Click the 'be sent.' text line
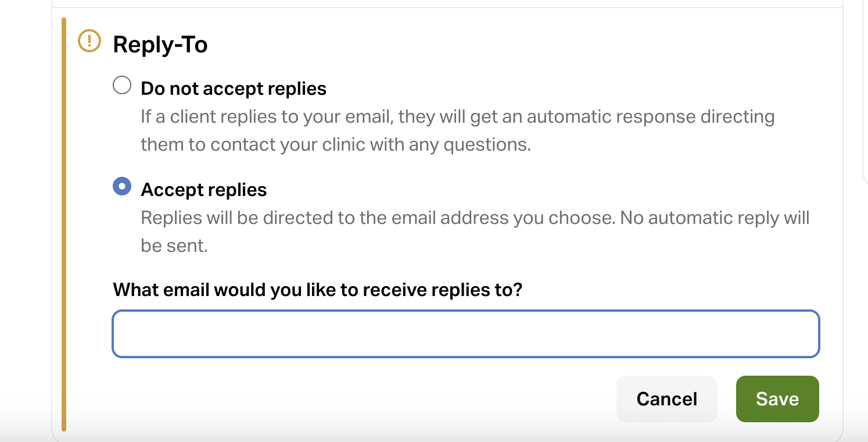 click(174, 245)
